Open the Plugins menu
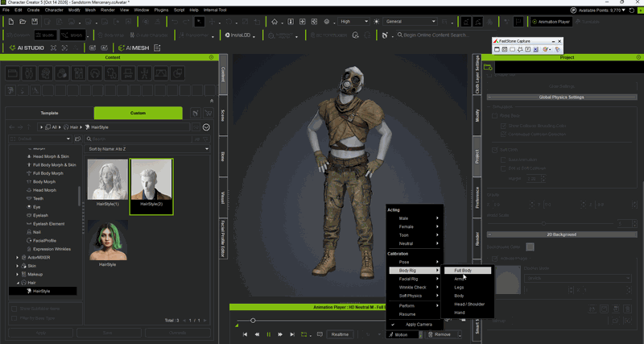644x344 pixels. point(162,10)
